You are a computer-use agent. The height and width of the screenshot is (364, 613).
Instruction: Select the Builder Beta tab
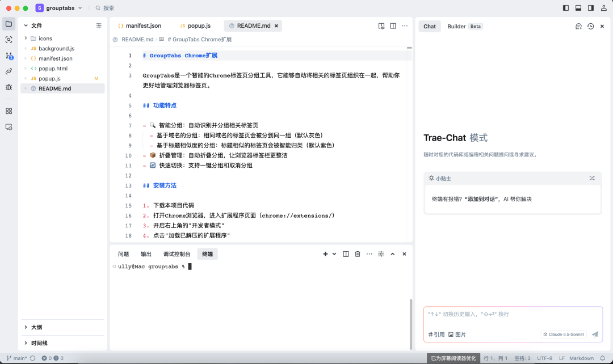[465, 26]
